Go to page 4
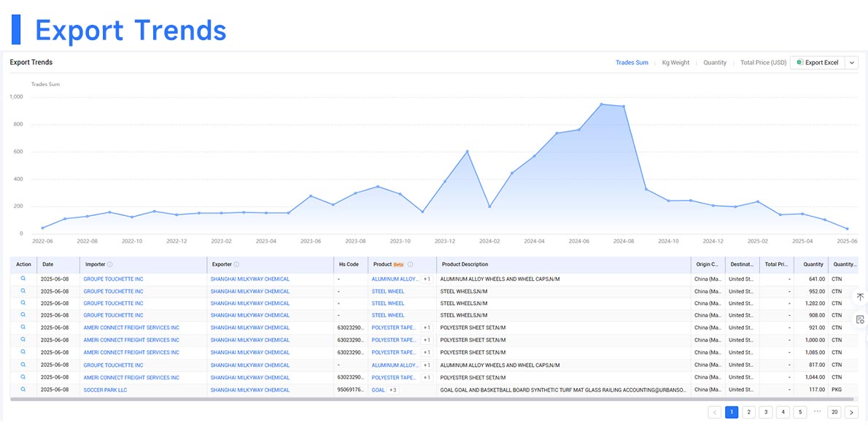 (783, 412)
